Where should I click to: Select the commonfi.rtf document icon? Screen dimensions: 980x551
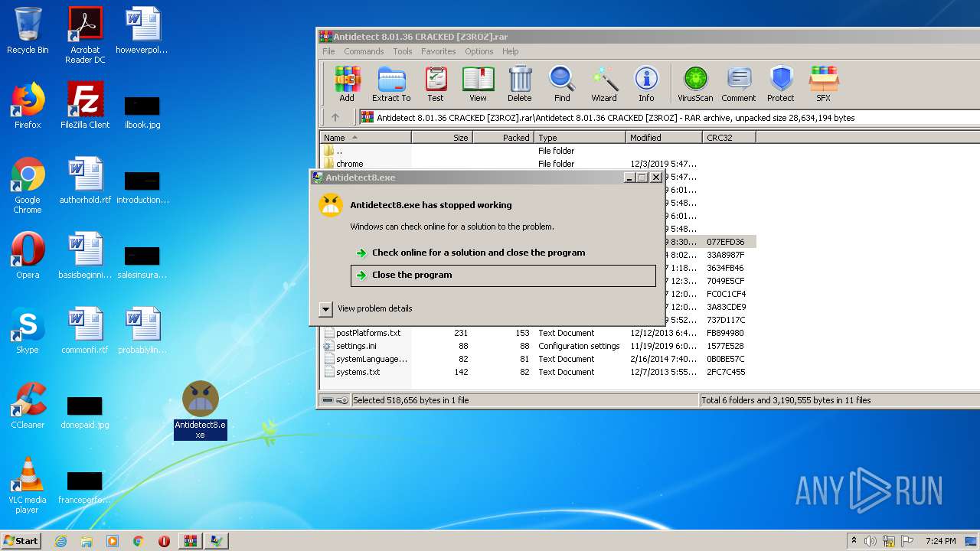click(x=85, y=331)
